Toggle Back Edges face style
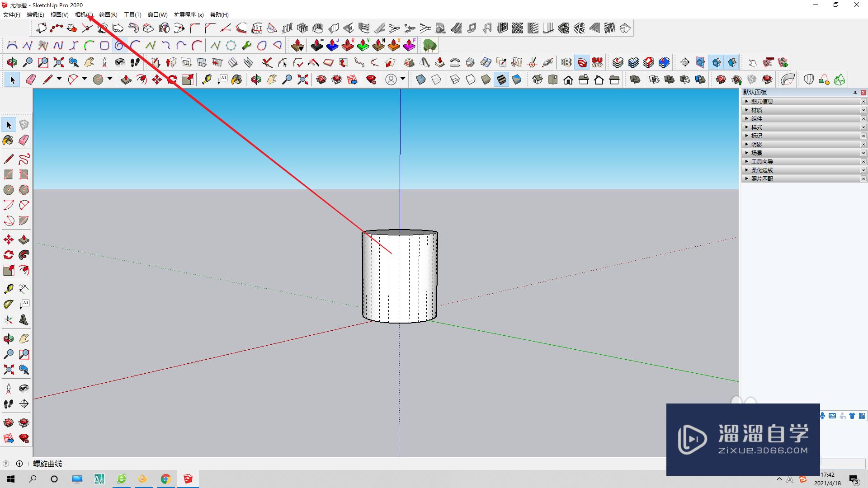Screen dimensions: 868x488 click(x=436, y=80)
